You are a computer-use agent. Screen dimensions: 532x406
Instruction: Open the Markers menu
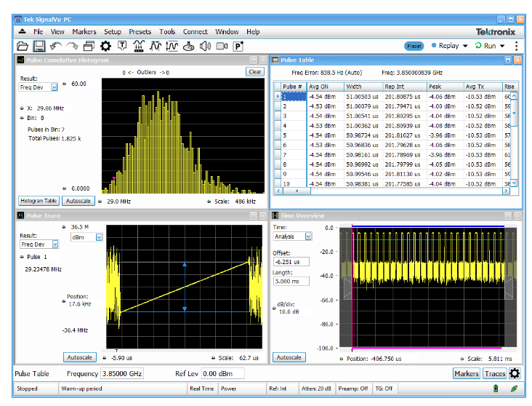tap(84, 31)
